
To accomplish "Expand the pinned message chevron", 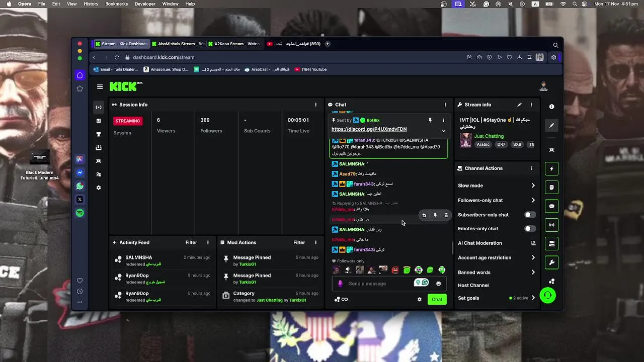I will click(x=443, y=131).
